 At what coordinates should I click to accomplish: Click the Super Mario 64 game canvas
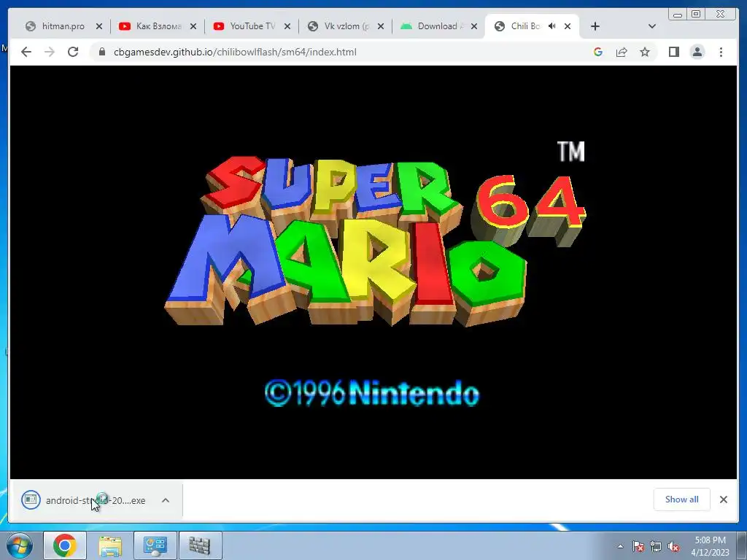373,272
